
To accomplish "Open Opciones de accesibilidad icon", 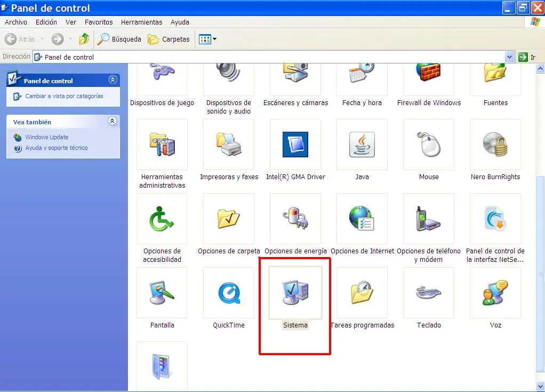I will (x=162, y=219).
